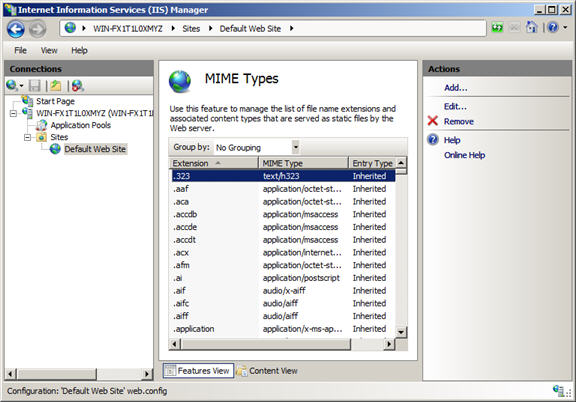Sort by Entry Type column header

(x=372, y=163)
